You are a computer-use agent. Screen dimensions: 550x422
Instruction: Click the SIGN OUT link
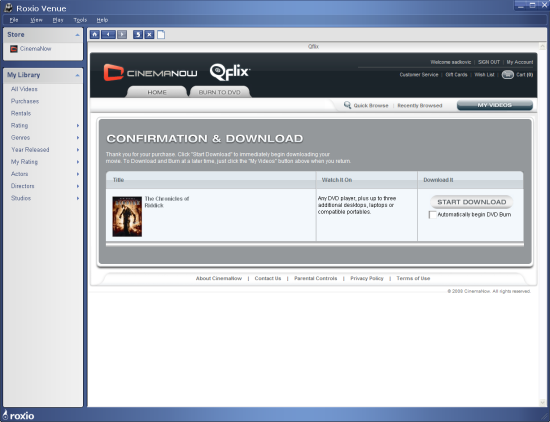(x=489, y=62)
